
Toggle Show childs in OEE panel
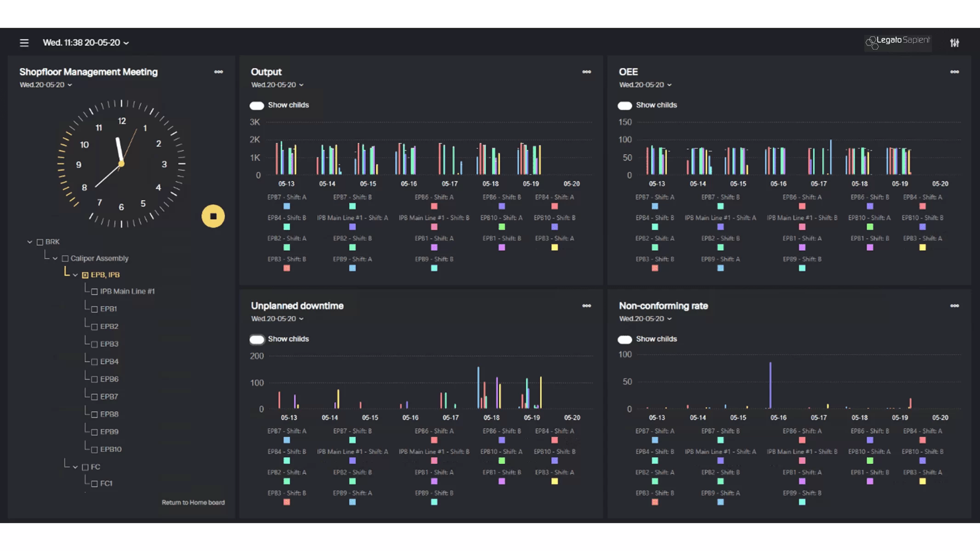coord(624,105)
